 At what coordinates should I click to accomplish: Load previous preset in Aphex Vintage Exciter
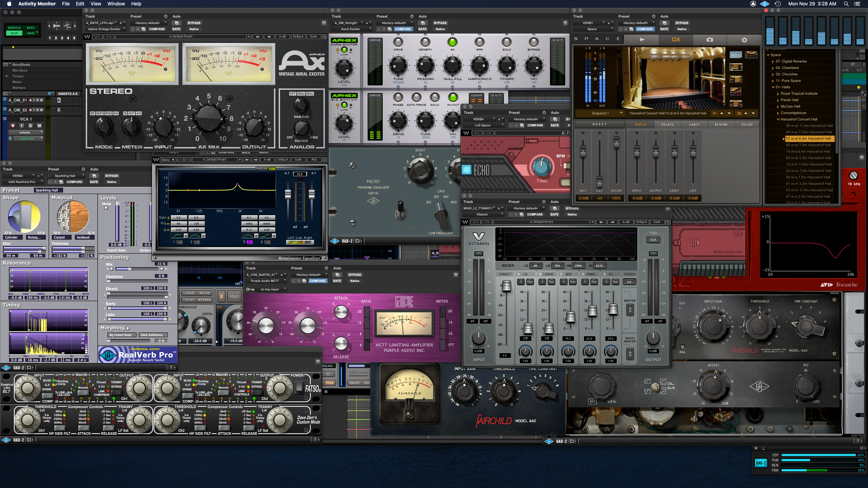tap(258, 37)
